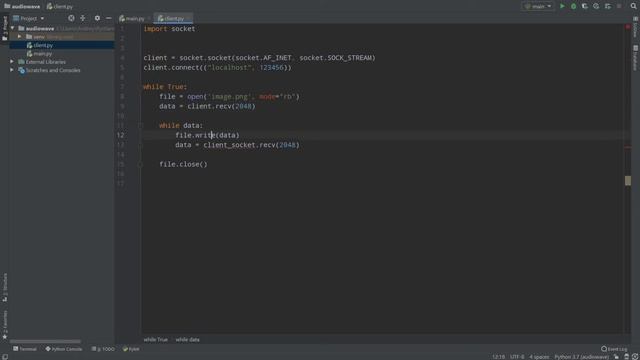The width and height of the screenshot is (640, 360).
Task: Open the Database side tool tab
Action: (x=636, y=57)
